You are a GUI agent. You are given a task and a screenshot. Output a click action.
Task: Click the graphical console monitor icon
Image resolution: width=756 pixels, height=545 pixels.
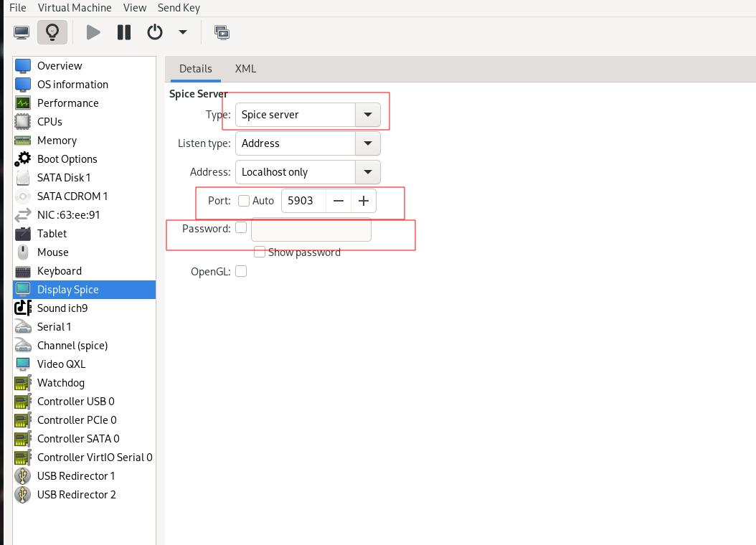pyautogui.click(x=22, y=32)
